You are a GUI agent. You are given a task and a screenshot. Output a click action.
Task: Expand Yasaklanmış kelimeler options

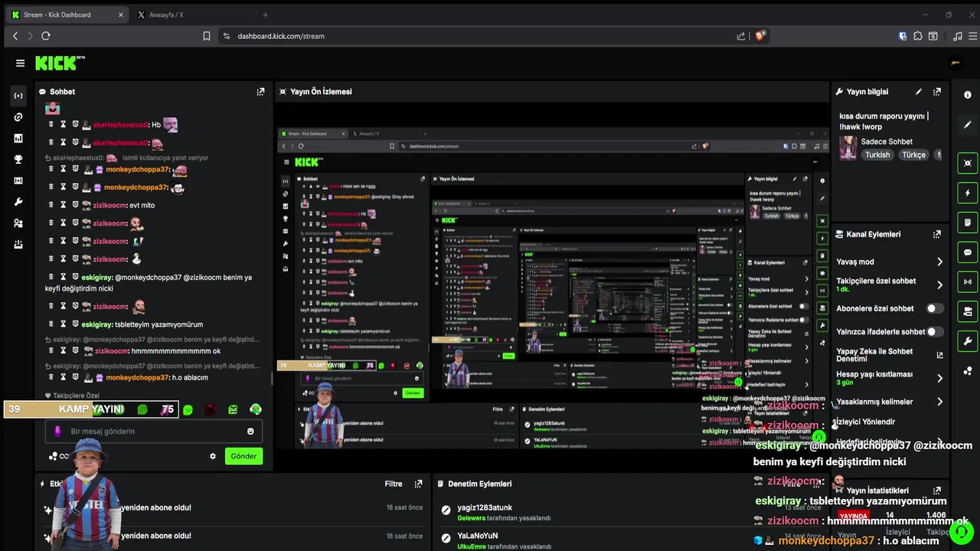click(x=939, y=402)
